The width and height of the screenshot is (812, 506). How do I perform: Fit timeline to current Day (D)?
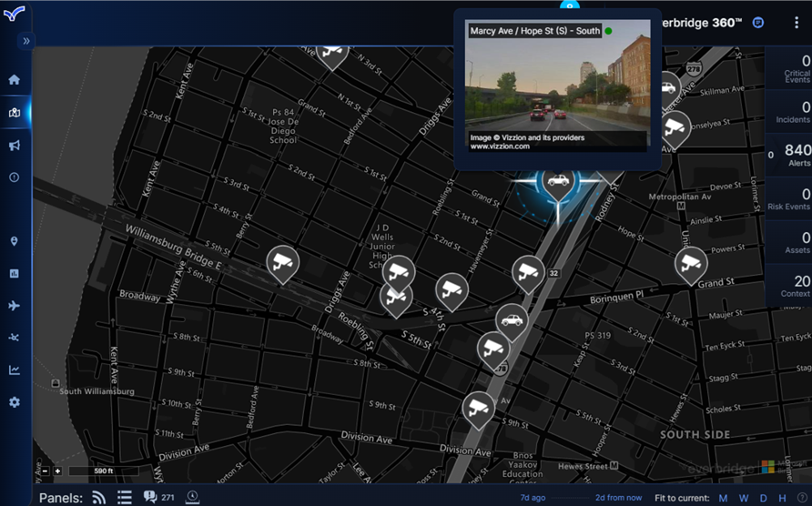(764, 498)
